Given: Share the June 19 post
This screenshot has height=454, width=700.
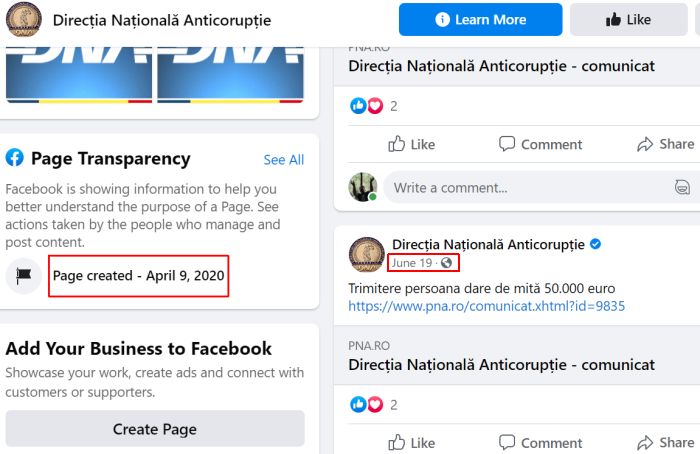Looking at the screenshot, I should tap(665, 443).
